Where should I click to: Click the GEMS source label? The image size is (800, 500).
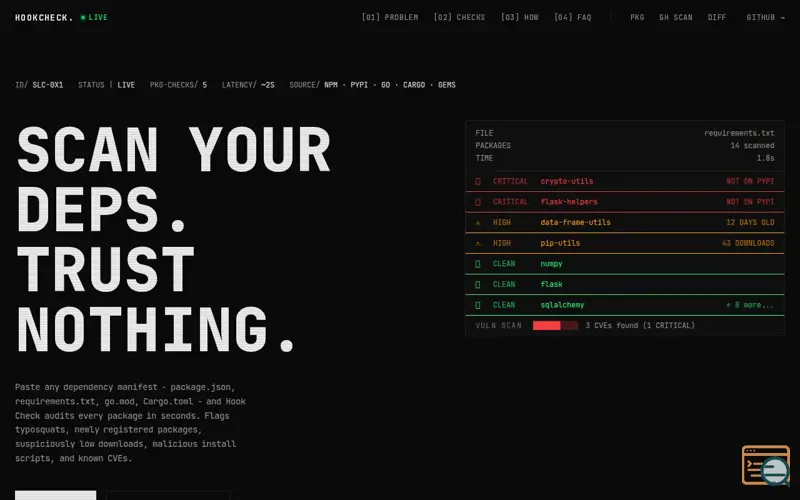446,85
